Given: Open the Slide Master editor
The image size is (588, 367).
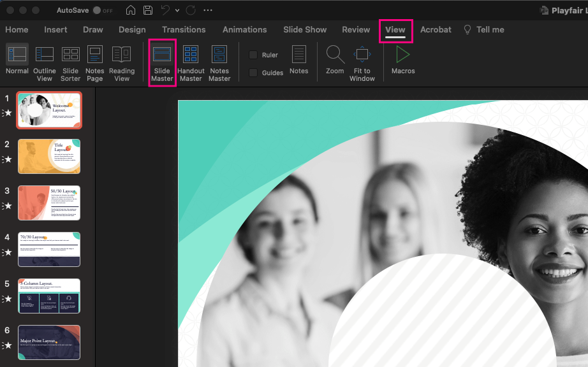Looking at the screenshot, I should pyautogui.click(x=162, y=61).
